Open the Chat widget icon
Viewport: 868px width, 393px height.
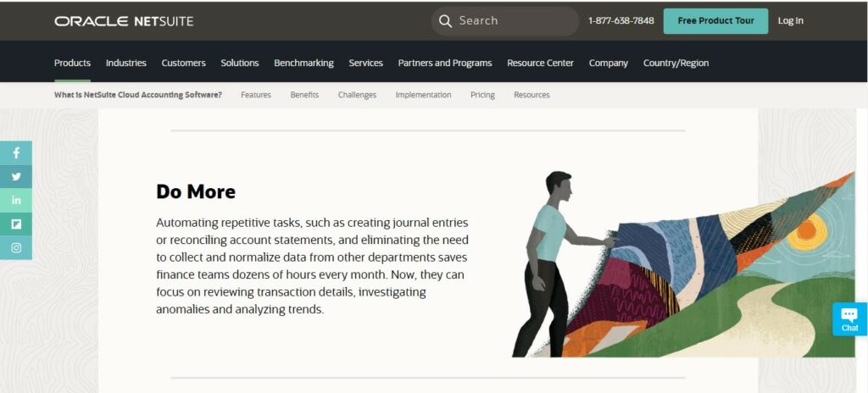(849, 319)
